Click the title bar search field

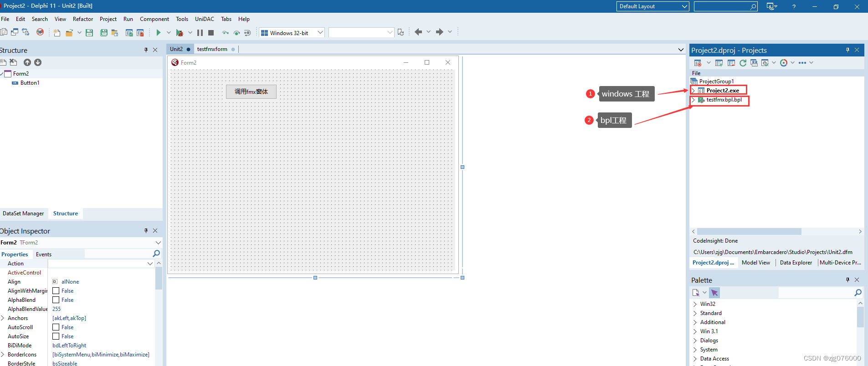[725, 6]
